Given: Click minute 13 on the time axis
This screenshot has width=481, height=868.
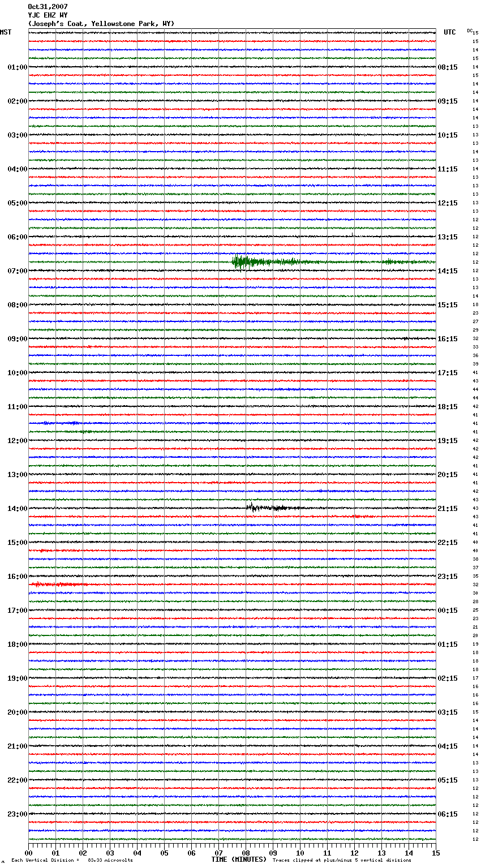Looking at the screenshot, I should (x=381, y=853).
